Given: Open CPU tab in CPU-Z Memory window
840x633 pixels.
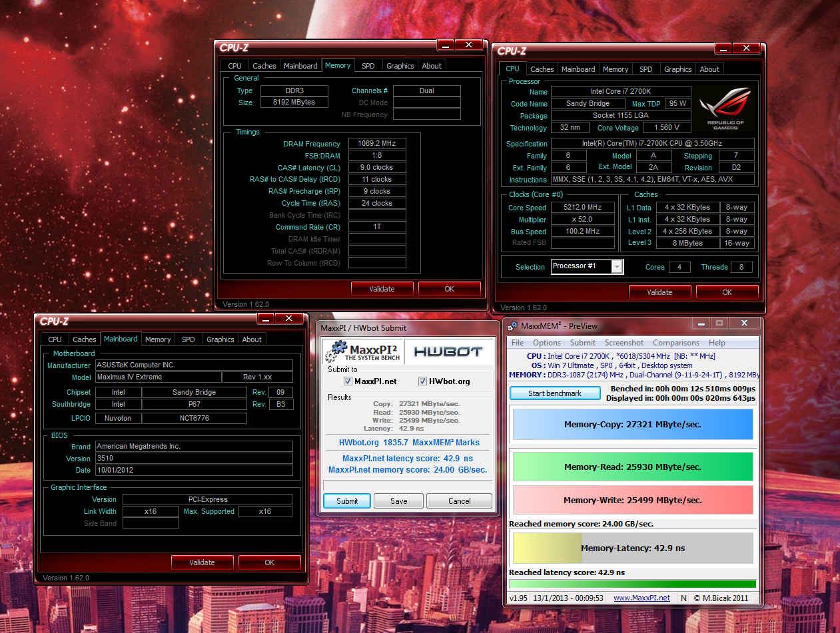Looking at the screenshot, I should (x=234, y=66).
